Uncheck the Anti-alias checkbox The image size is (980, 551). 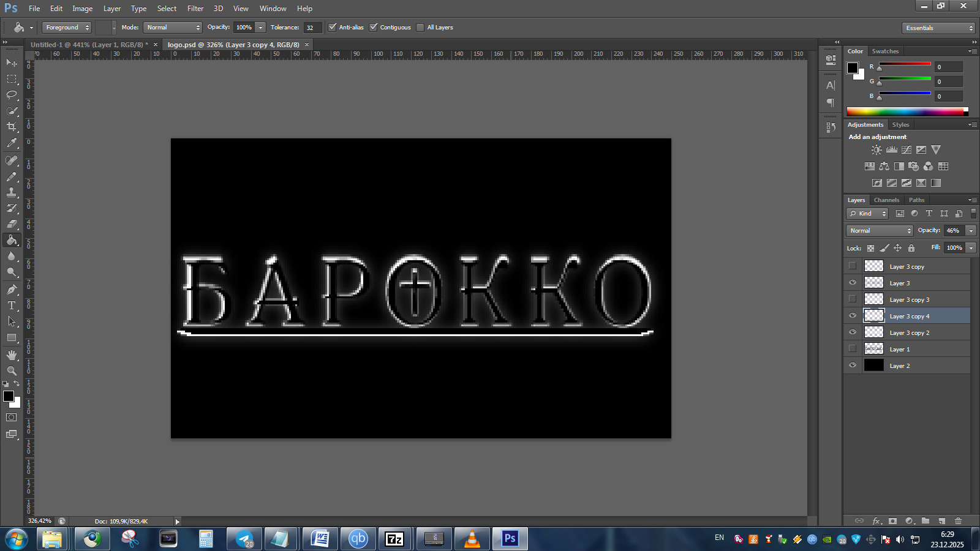click(333, 28)
